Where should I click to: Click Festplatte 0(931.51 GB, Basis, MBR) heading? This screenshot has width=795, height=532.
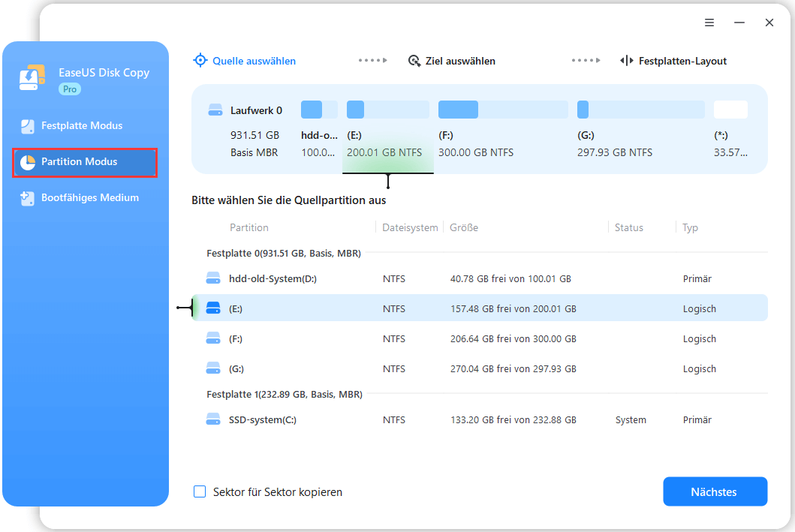point(284,253)
